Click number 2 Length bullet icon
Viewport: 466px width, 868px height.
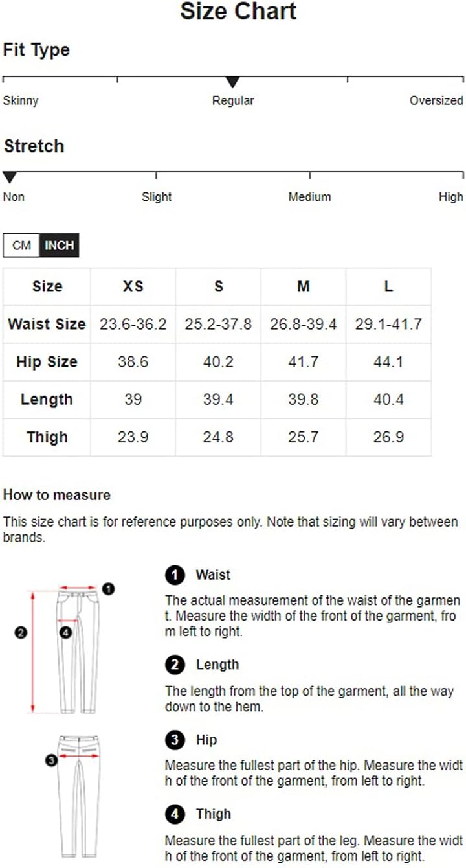pos(175,665)
